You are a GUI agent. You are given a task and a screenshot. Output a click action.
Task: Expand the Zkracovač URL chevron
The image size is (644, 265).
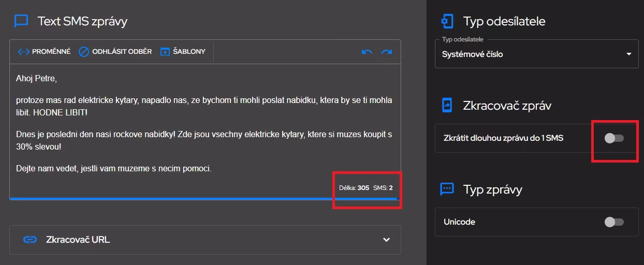tap(386, 240)
